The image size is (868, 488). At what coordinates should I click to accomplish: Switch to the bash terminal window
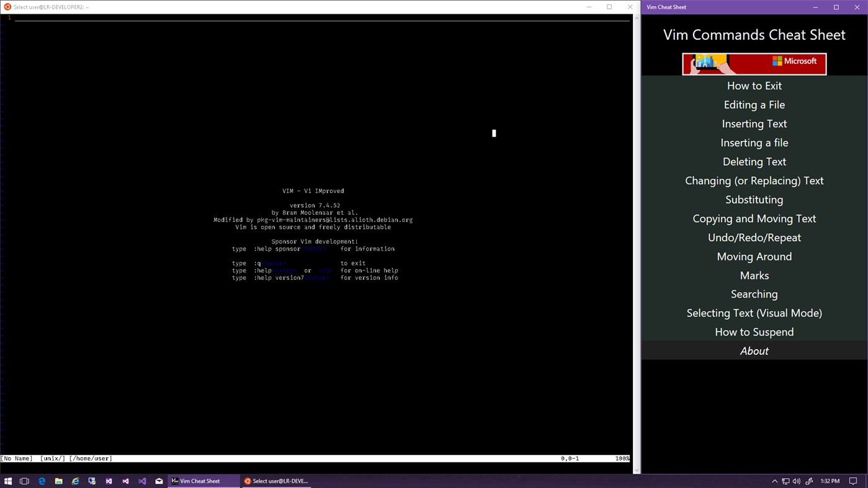pos(277,481)
